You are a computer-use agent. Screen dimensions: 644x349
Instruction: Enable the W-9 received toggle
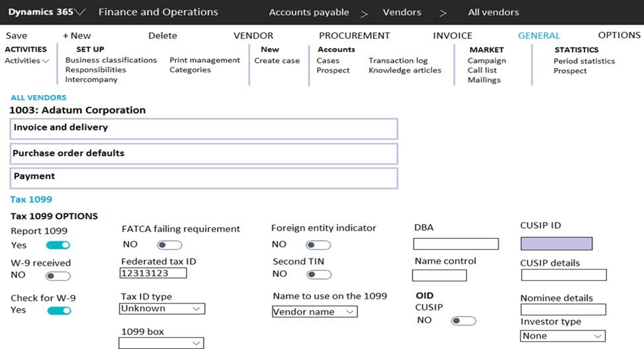(58, 276)
